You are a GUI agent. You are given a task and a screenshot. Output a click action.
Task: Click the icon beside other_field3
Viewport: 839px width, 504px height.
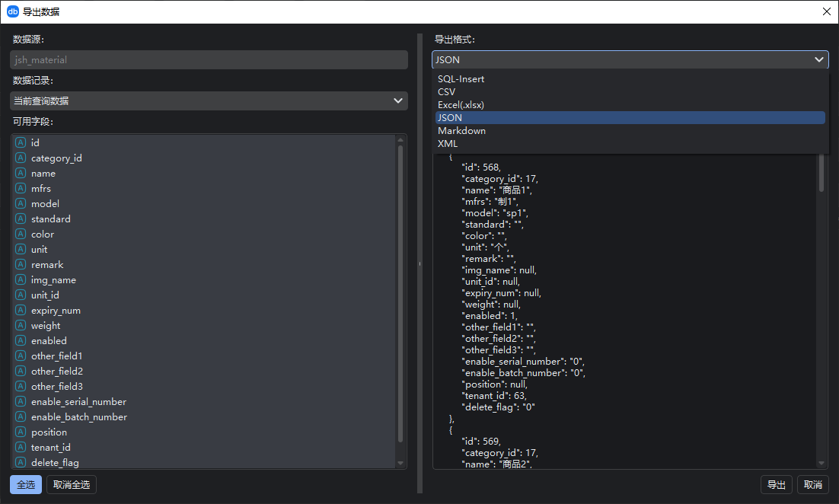click(21, 386)
